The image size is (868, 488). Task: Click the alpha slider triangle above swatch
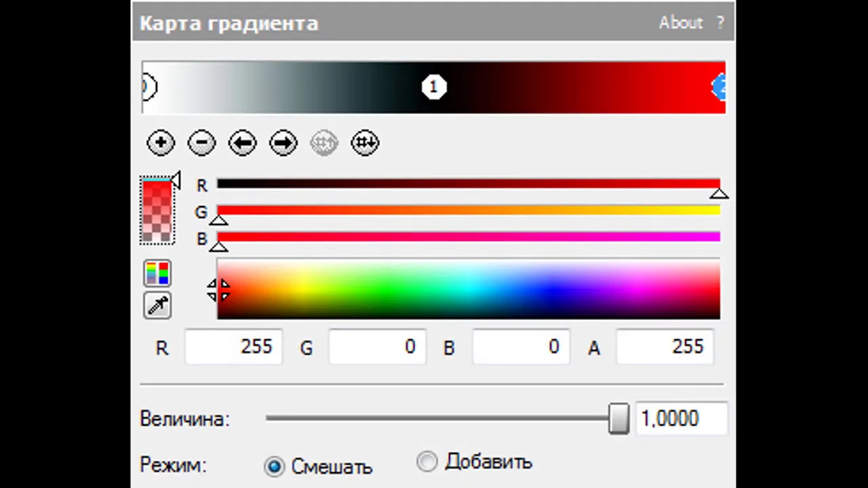click(176, 180)
